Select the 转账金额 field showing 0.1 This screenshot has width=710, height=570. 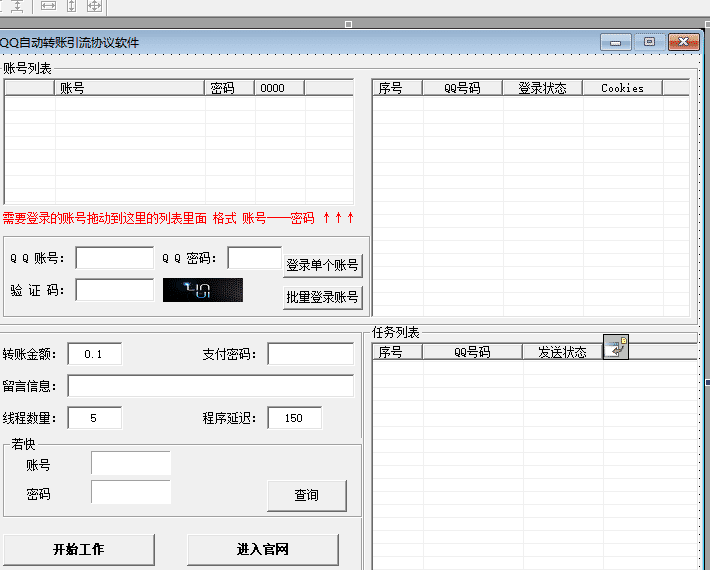pyautogui.click(x=95, y=354)
